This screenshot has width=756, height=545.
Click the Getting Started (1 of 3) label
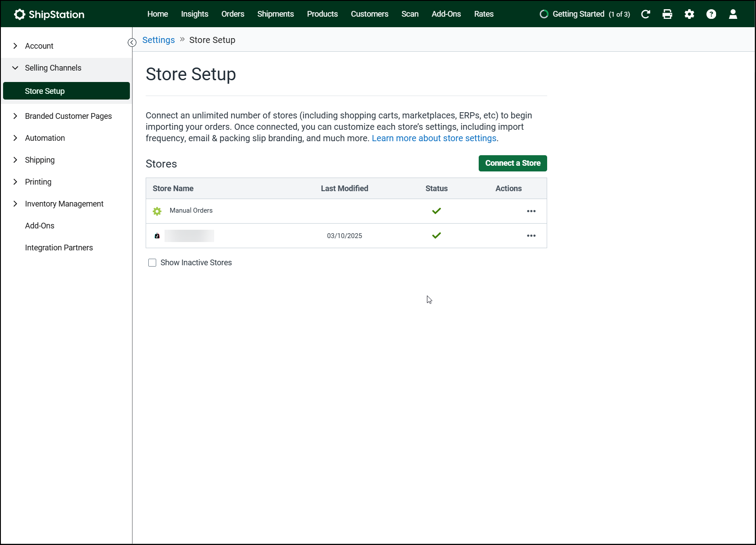click(591, 14)
